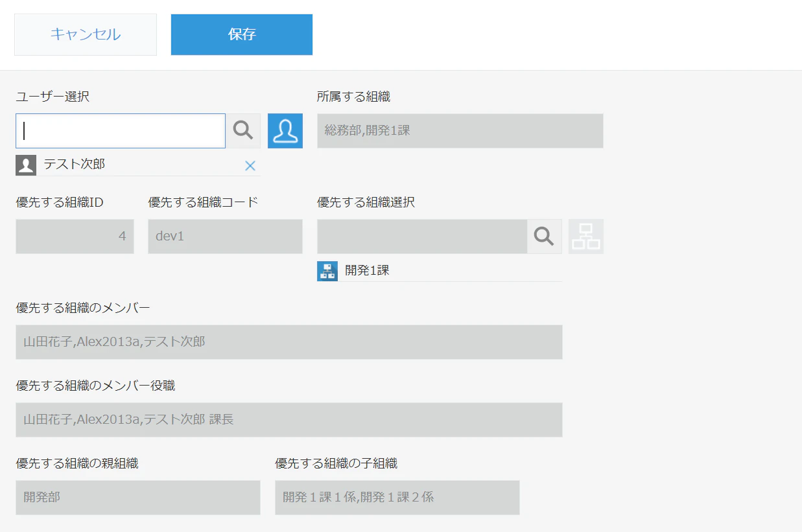This screenshot has width=802, height=532.
Task: Click the キャンセル button
Action: tap(86, 35)
